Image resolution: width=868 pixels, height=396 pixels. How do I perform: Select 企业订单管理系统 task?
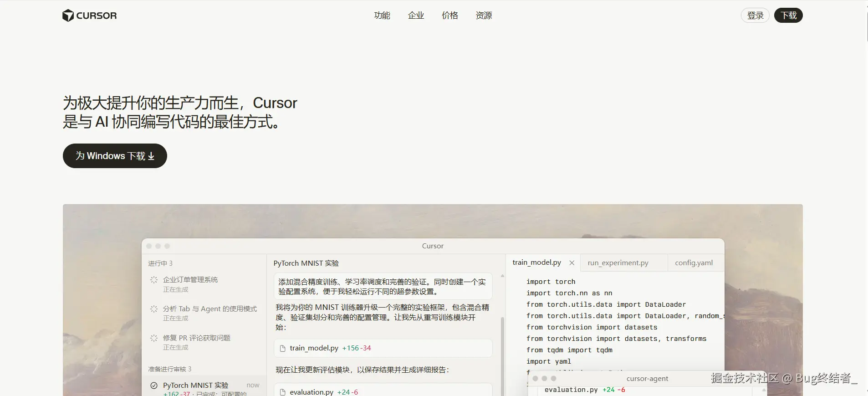tap(205, 284)
